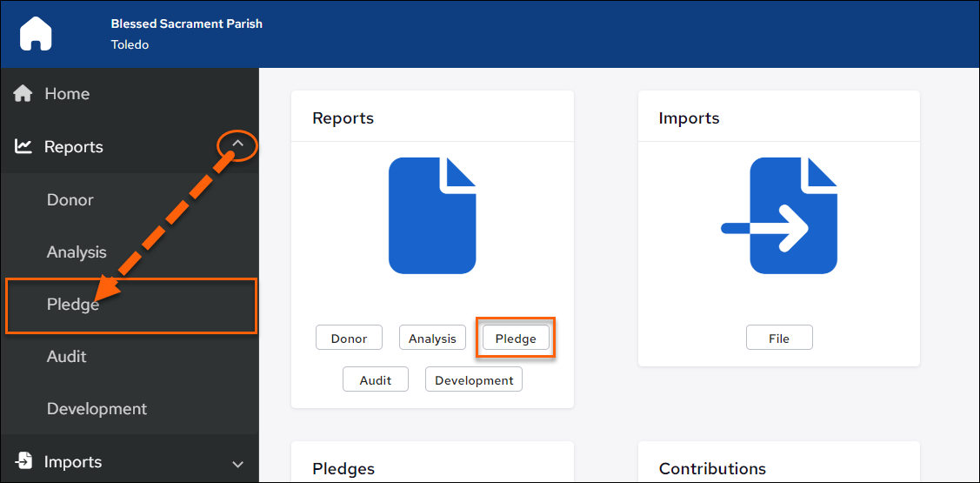Click the Audit button on the Reports card
980x483 pixels.
[376, 379]
